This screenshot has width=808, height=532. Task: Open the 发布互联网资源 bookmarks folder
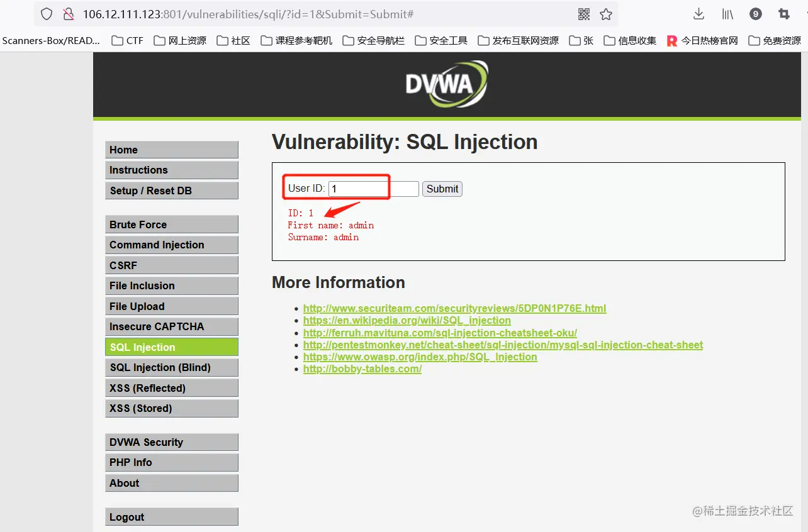click(519, 40)
